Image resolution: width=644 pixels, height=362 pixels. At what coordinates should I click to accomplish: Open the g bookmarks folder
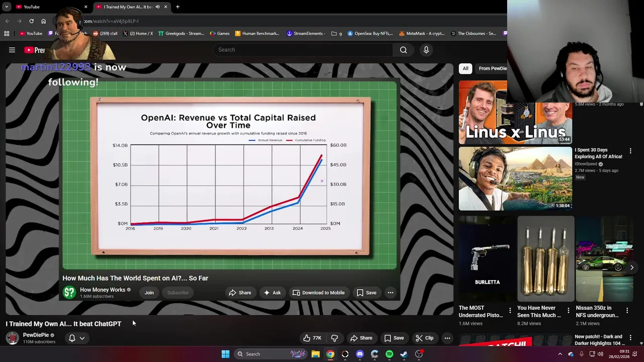[x=337, y=34]
